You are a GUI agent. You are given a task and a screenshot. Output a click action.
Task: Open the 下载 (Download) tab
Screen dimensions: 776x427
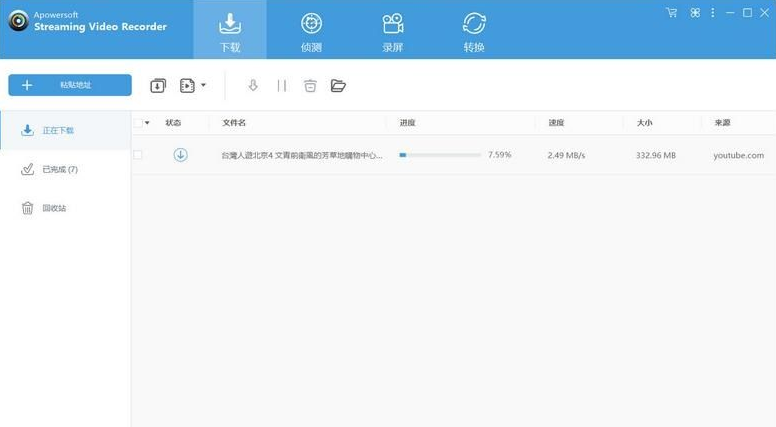pos(230,30)
